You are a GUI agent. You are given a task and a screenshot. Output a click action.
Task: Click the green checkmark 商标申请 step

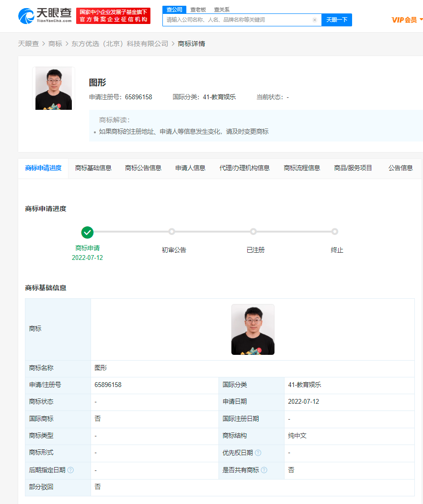point(87,232)
